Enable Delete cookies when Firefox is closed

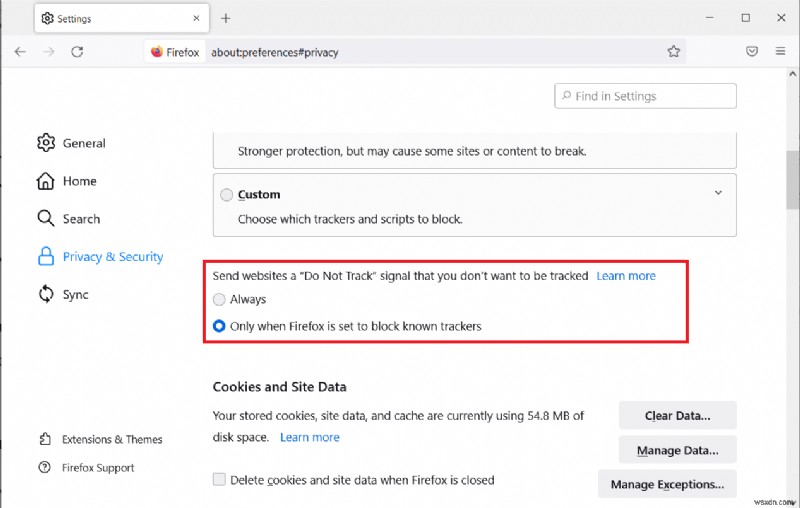219,480
